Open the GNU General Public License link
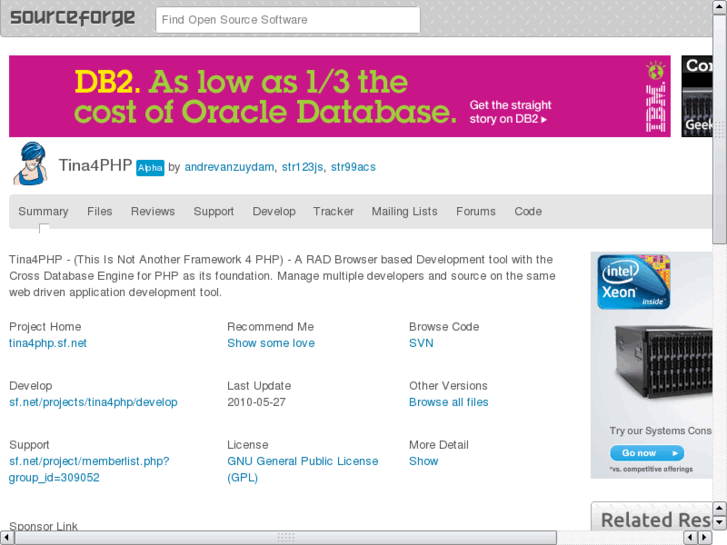This screenshot has width=727, height=545. (x=302, y=461)
